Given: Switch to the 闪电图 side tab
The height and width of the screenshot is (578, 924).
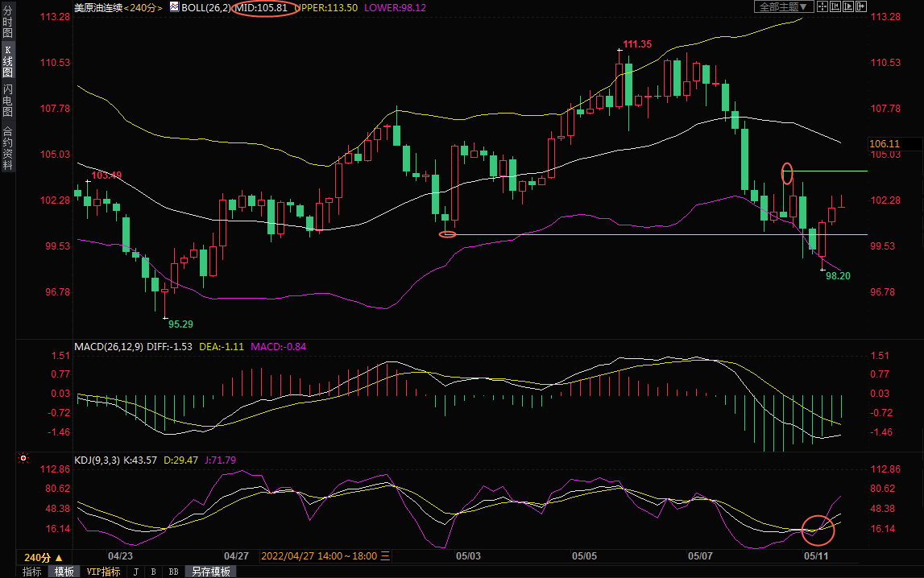Looking at the screenshot, I should [x=7, y=100].
